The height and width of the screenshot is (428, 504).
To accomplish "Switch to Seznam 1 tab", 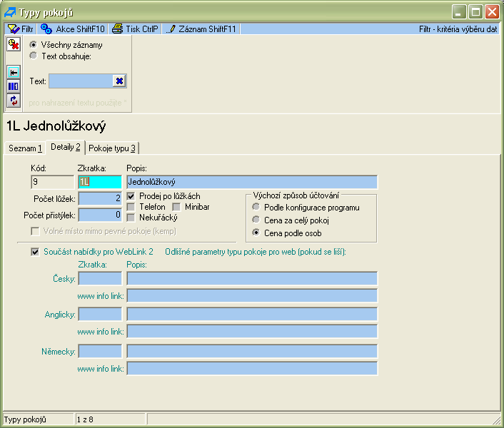I will 25,148.
